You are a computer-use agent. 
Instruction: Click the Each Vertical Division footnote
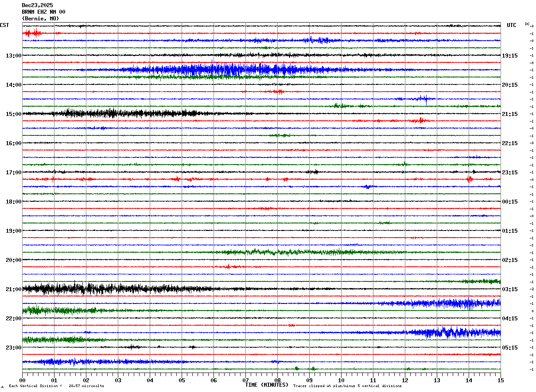pyautogui.click(x=56, y=386)
